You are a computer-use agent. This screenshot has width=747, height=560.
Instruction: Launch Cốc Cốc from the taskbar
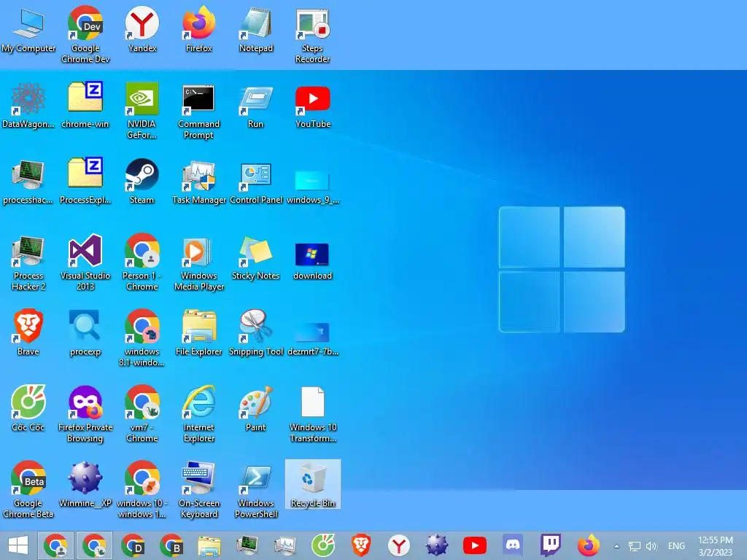[323, 545]
